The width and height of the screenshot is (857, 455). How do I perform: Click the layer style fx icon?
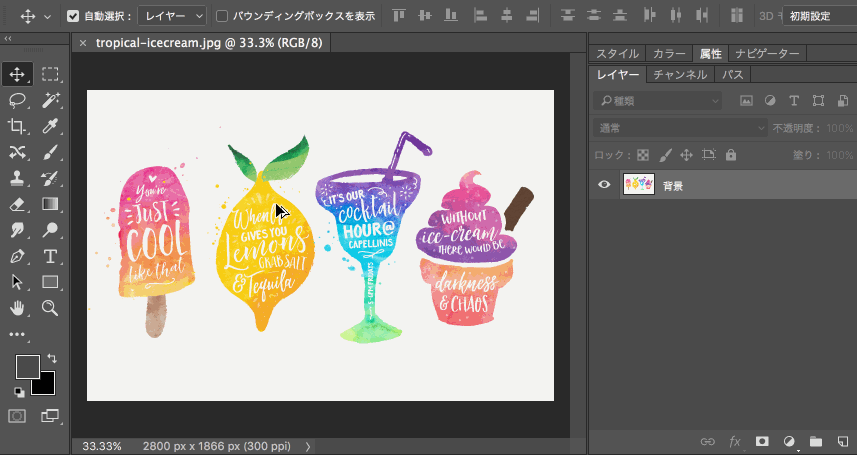point(735,441)
